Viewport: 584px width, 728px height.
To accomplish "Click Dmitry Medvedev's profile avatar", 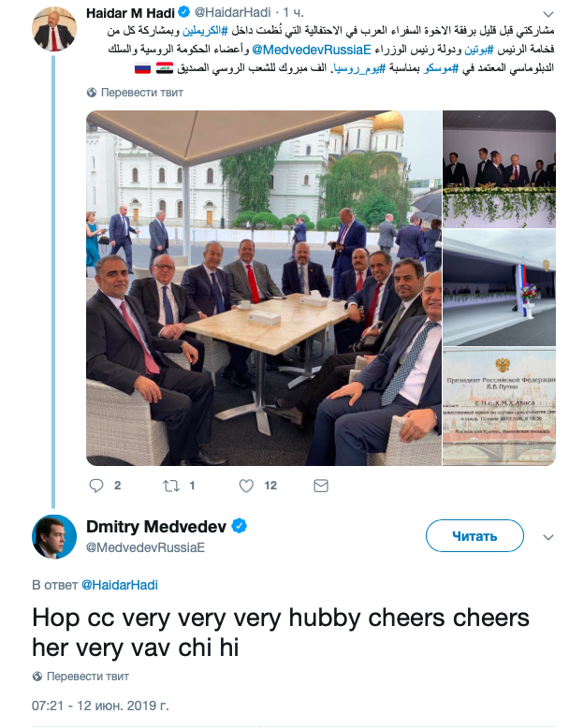I will pos(54,537).
